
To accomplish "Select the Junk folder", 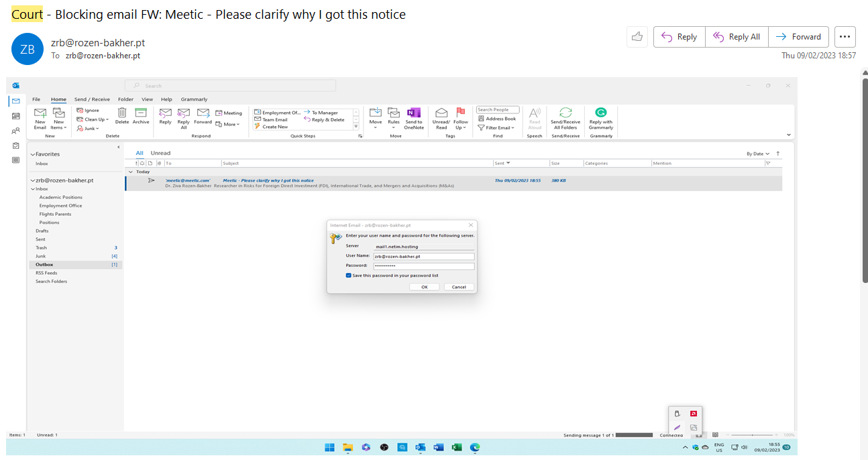I will point(41,256).
